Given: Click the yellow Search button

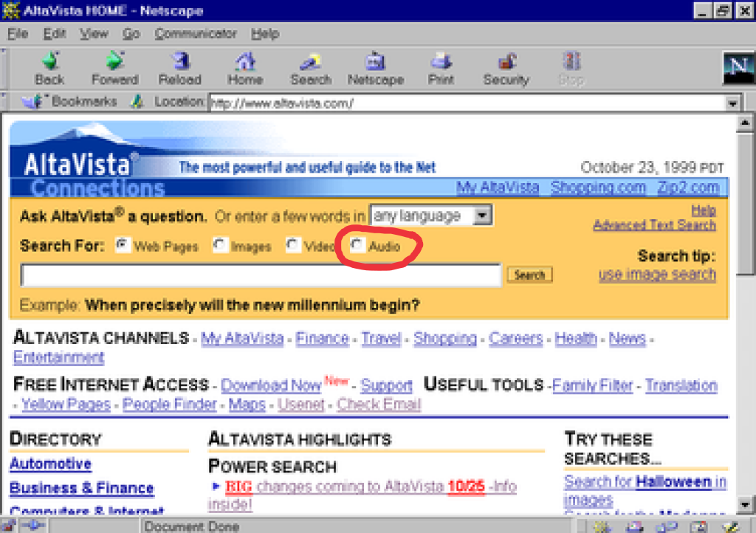Looking at the screenshot, I should tap(529, 275).
